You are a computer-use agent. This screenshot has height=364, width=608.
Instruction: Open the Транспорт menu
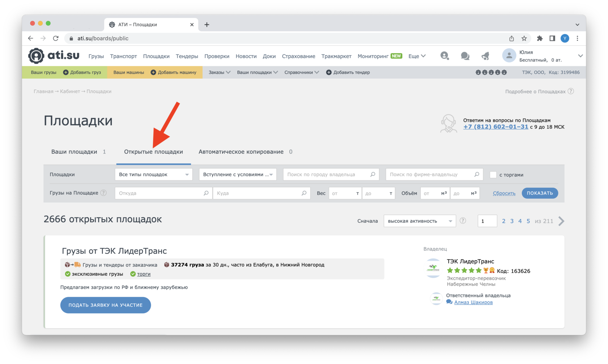click(123, 56)
